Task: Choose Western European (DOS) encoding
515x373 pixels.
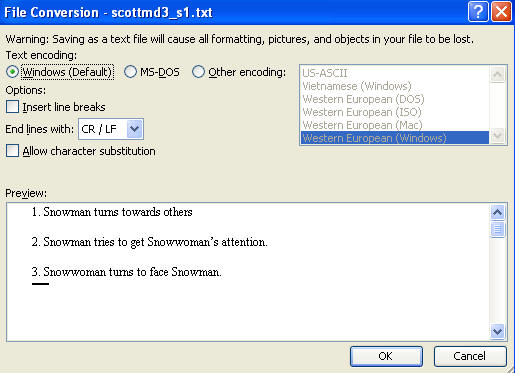Action: 395,99
